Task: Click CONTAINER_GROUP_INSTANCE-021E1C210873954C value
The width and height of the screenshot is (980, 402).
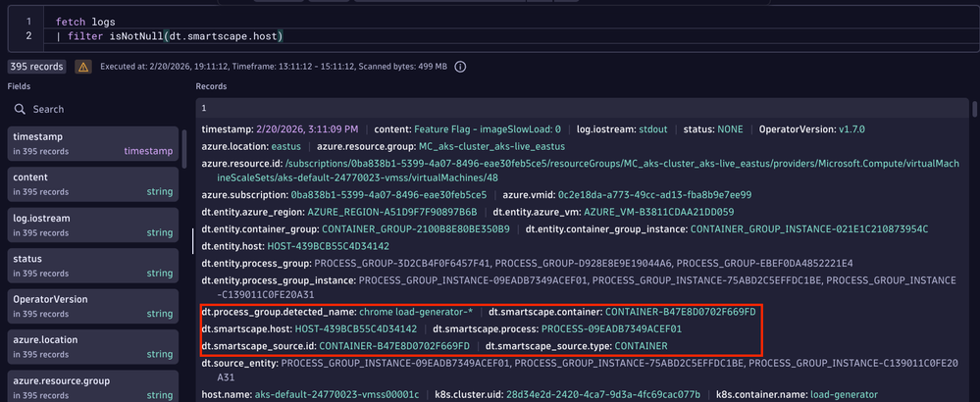Action: [x=808, y=229]
